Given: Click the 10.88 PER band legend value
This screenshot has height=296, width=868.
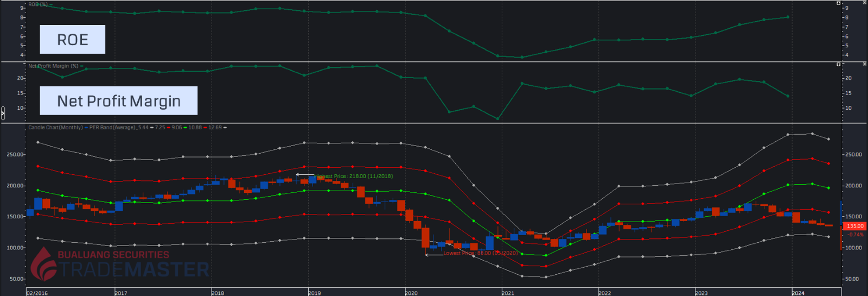Looking at the screenshot, I should (x=195, y=128).
